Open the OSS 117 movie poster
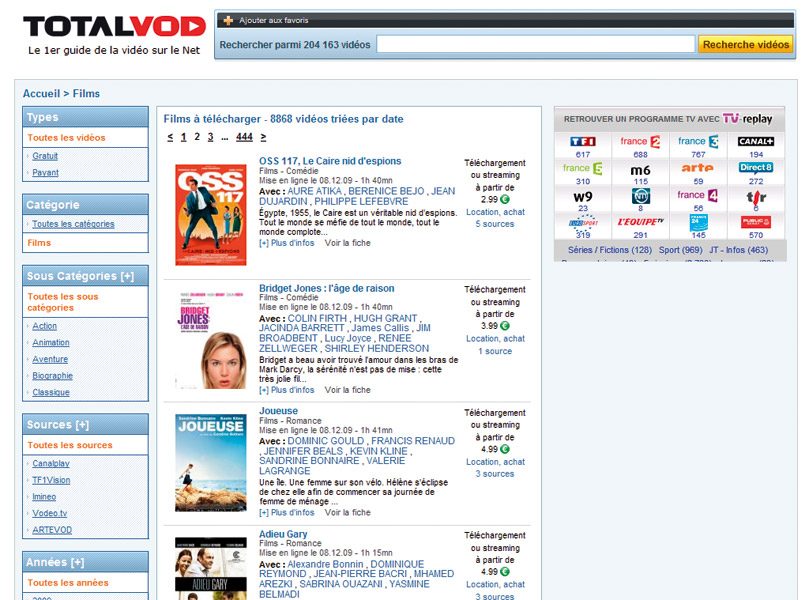Viewport: 809px width, 600px height. pyautogui.click(x=211, y=215)
